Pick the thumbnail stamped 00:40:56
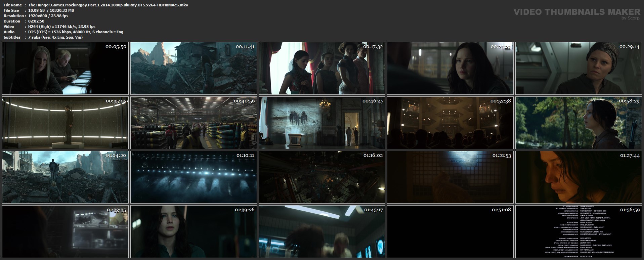Image resolution: width=644 pixels, height=260 pixels. tap(194, 123)
